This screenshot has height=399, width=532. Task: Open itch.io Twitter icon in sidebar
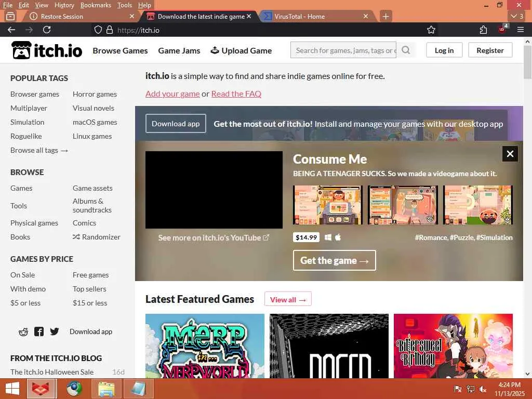(54, 331)
